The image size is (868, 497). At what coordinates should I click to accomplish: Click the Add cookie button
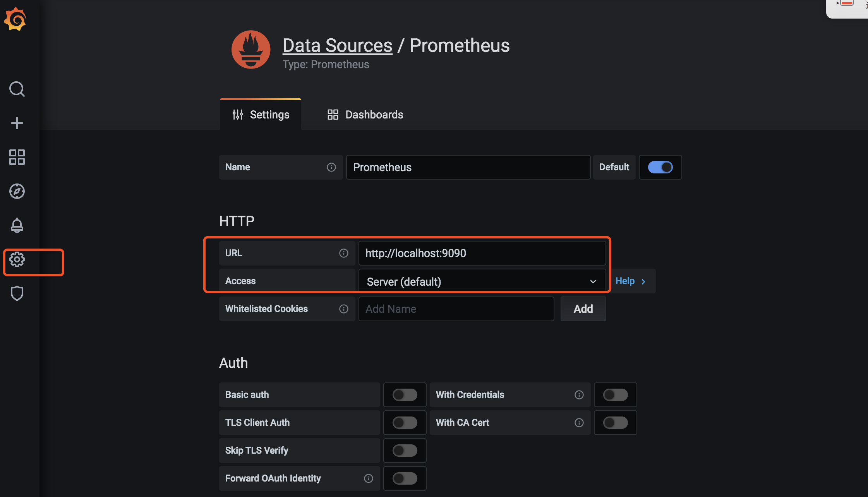pyautogui.click(x=583, y=309)
